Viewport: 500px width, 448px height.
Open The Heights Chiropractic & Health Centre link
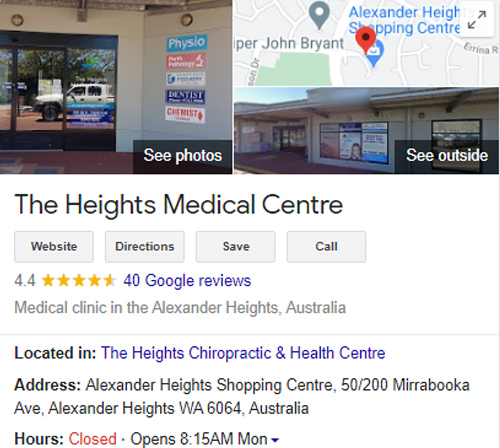pyautogui.click(x=243, y=353)
